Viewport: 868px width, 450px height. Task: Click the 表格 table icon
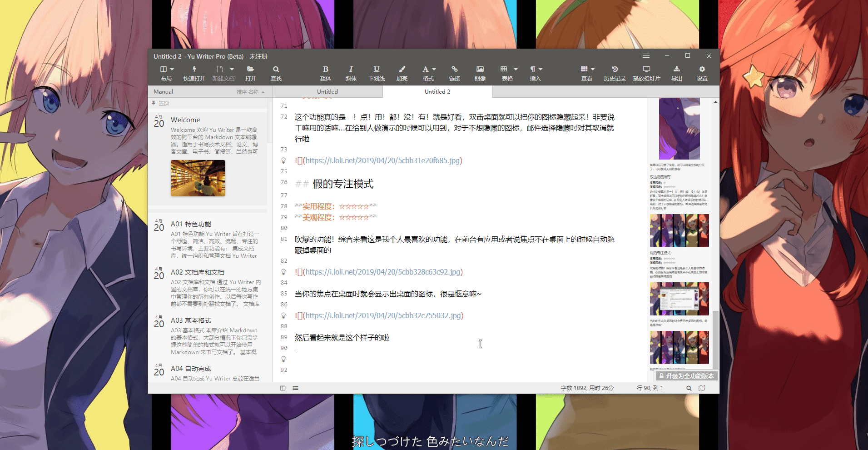(x=504, y=69)
